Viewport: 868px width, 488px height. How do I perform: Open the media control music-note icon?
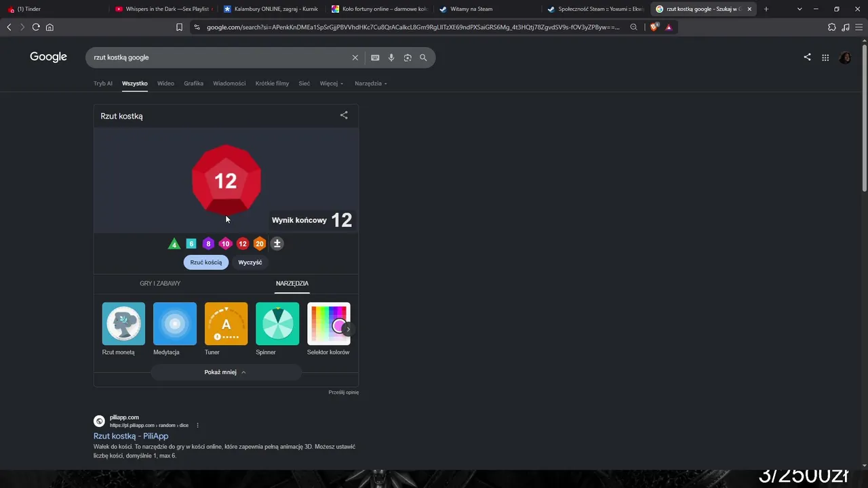846,27
